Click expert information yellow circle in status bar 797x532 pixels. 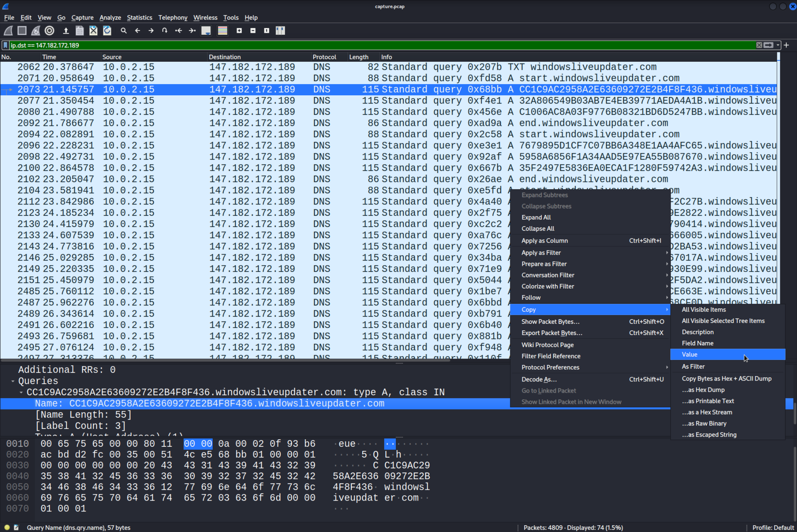7,528
